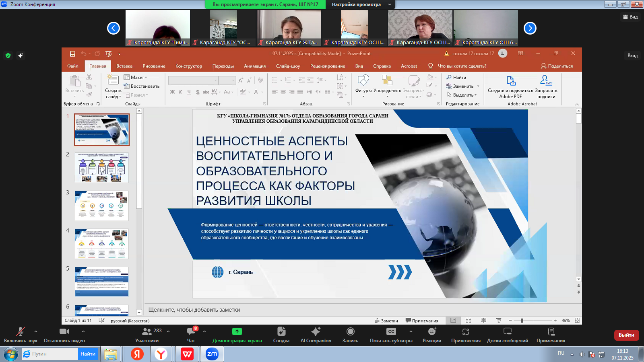Viewport: 644px width, 362px height.
Task: Open the Whiteboards (Доски сообщений) icon
Action: click(507, 331)
